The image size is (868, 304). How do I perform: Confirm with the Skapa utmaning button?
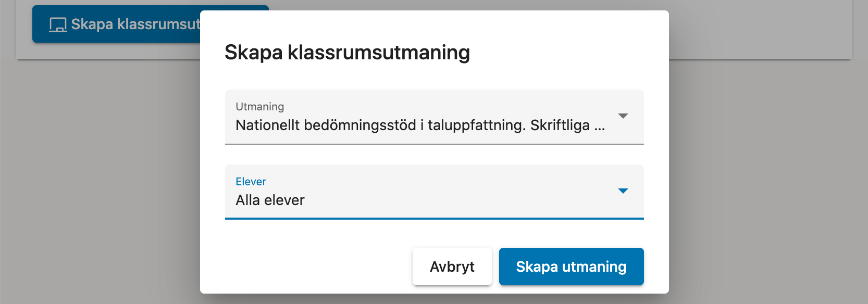572,267
